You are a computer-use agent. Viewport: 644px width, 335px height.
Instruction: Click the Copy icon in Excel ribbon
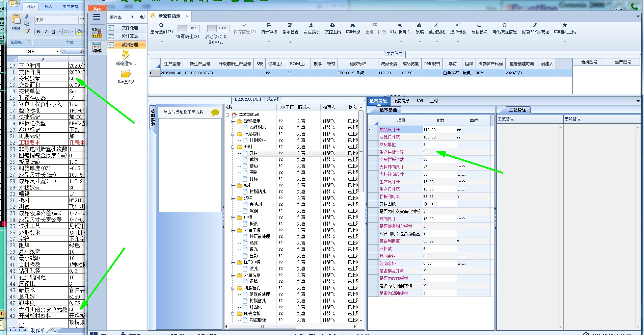[x=27, y=24]
